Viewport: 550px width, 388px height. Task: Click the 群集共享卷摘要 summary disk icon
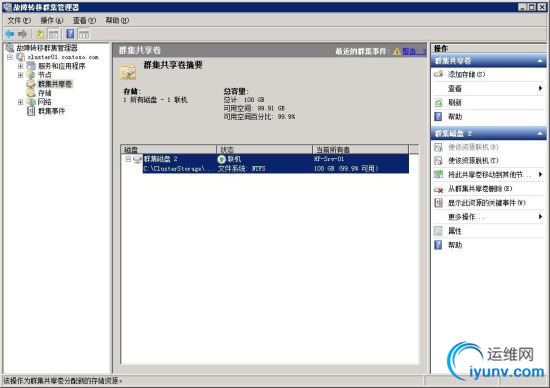click(x=128, y=72)
